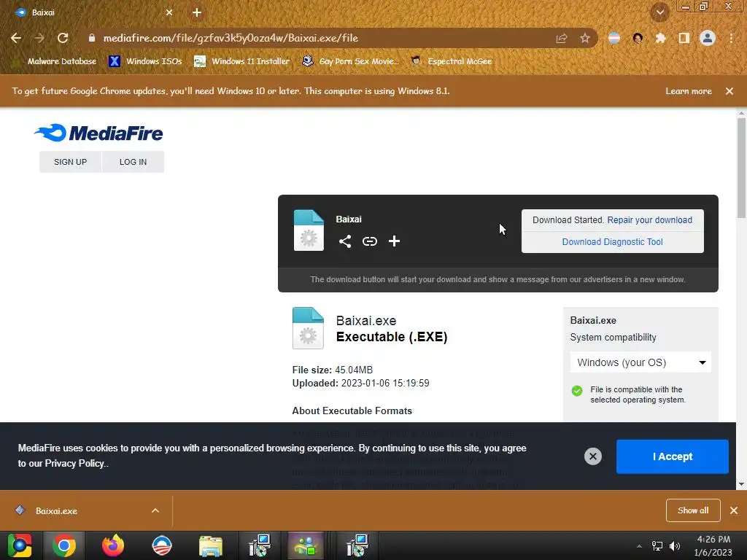This screenshot has height=560, width=747.
Task: Click the I Accept button
Action: pyautogui.click(x=672, y=456)
